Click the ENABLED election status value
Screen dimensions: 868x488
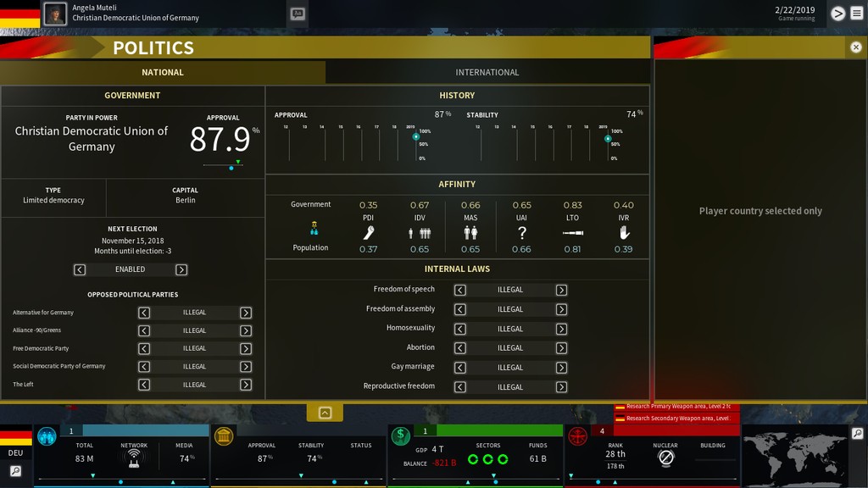point(130,269)
